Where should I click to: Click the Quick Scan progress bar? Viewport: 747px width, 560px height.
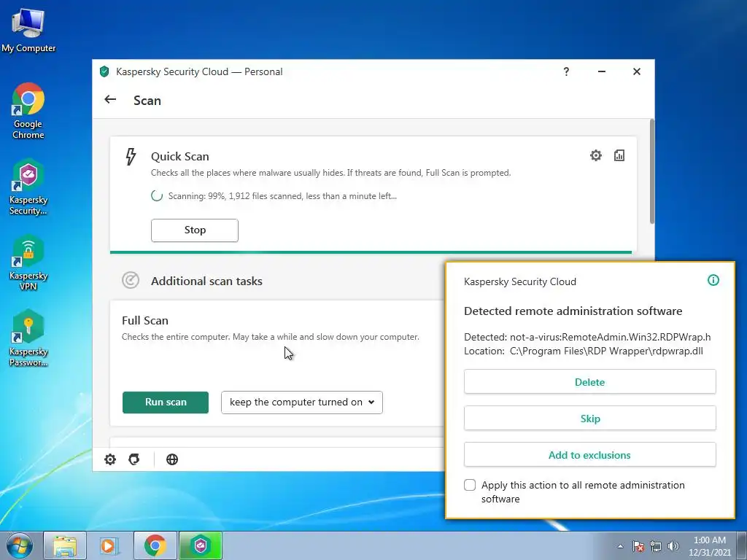tap(371, 252)
